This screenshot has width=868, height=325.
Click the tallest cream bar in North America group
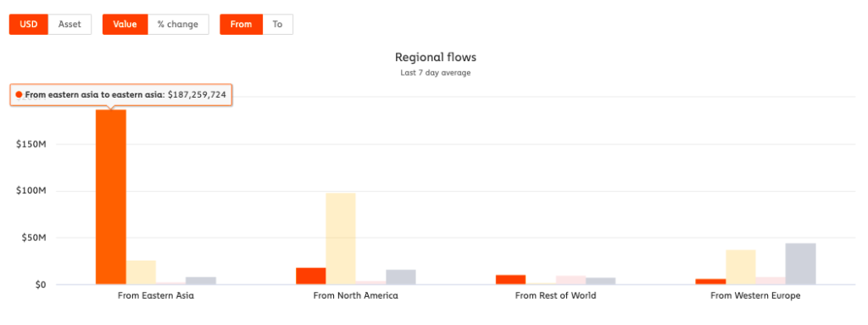click(x=341, y=239)
